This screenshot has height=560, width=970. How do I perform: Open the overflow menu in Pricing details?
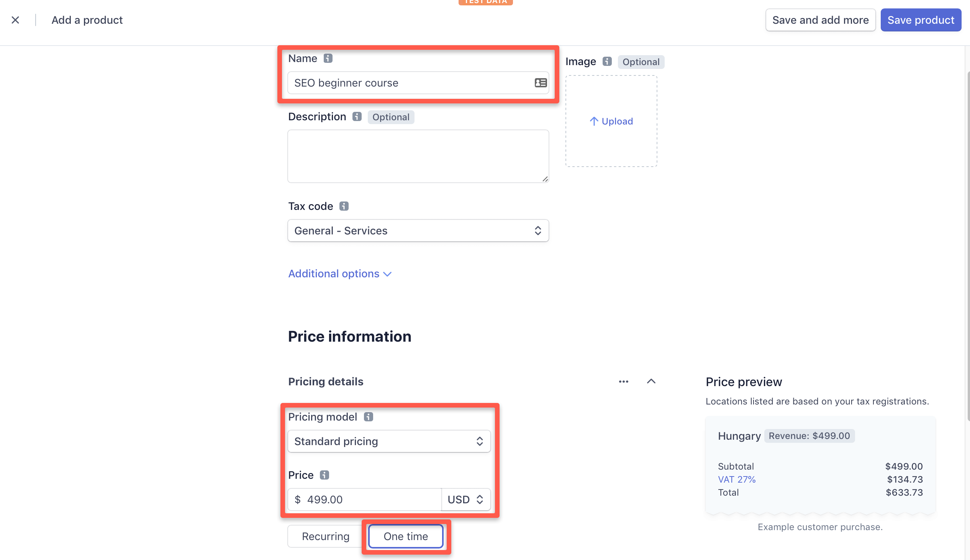[x=623, y=382]
